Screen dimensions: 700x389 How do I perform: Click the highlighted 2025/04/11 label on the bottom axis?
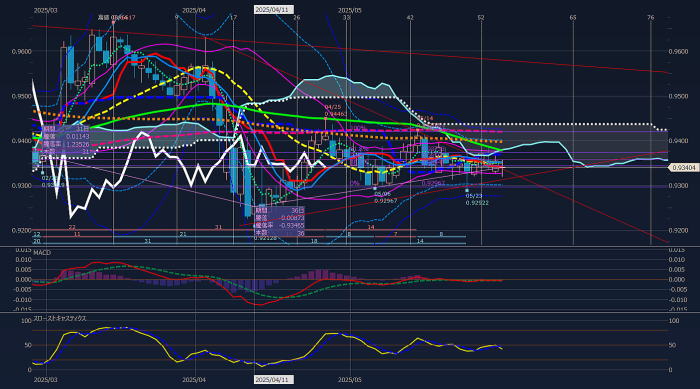pos(274,380)
